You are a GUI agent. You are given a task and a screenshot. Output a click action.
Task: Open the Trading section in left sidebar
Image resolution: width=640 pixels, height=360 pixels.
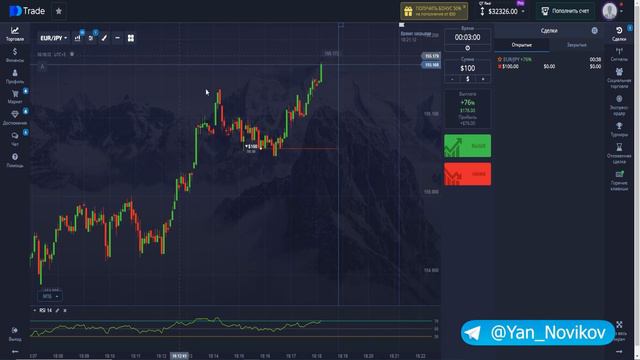(x=15, y=33)
